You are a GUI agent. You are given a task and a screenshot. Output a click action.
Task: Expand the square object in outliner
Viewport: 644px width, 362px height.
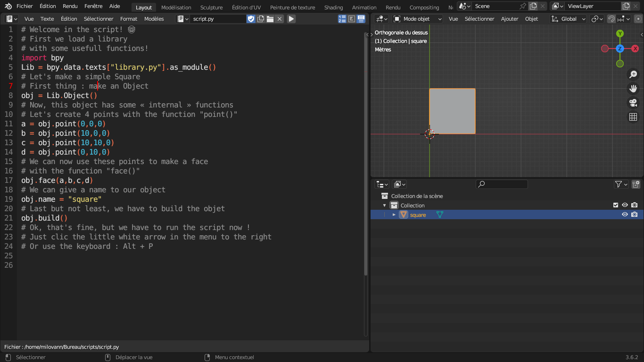point(395,214)
